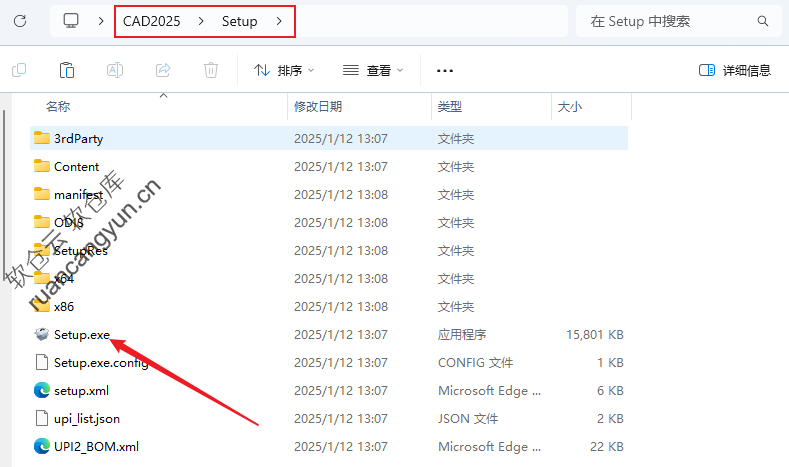Click the Paste toolbar icon
The width and height of the screenshot is (789, 467).
click(67, 70)
